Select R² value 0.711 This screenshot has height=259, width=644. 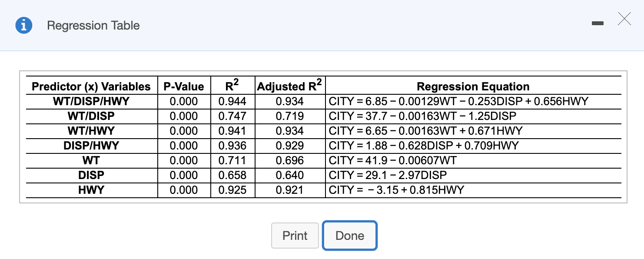pyautogui.click(x=232, y=160)
